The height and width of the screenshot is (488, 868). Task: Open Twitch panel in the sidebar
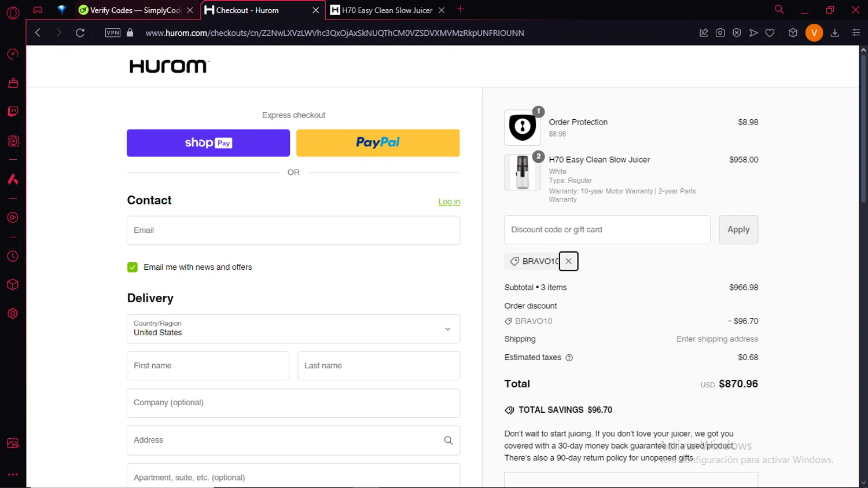coord(13,112)
